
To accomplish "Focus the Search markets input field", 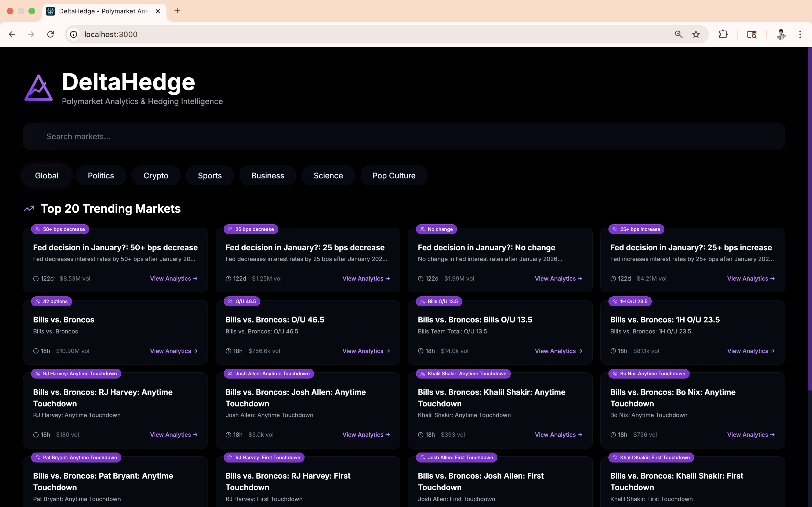I will pyautogui.click(x=404, y=137).
